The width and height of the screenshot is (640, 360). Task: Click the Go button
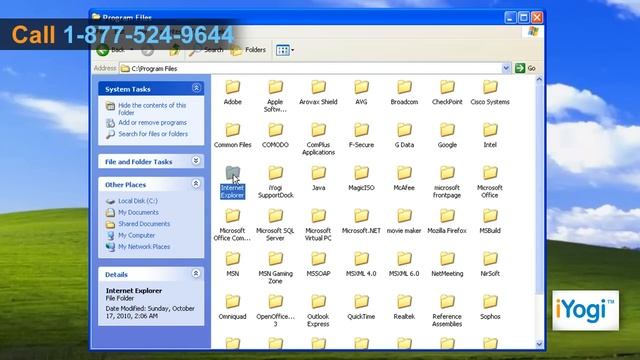[526, 68]
